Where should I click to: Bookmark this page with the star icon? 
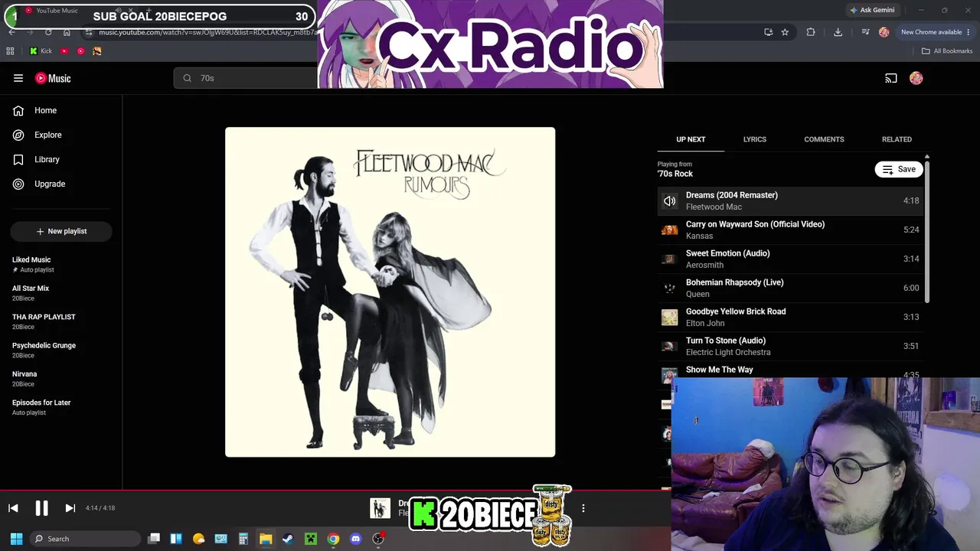785,32
